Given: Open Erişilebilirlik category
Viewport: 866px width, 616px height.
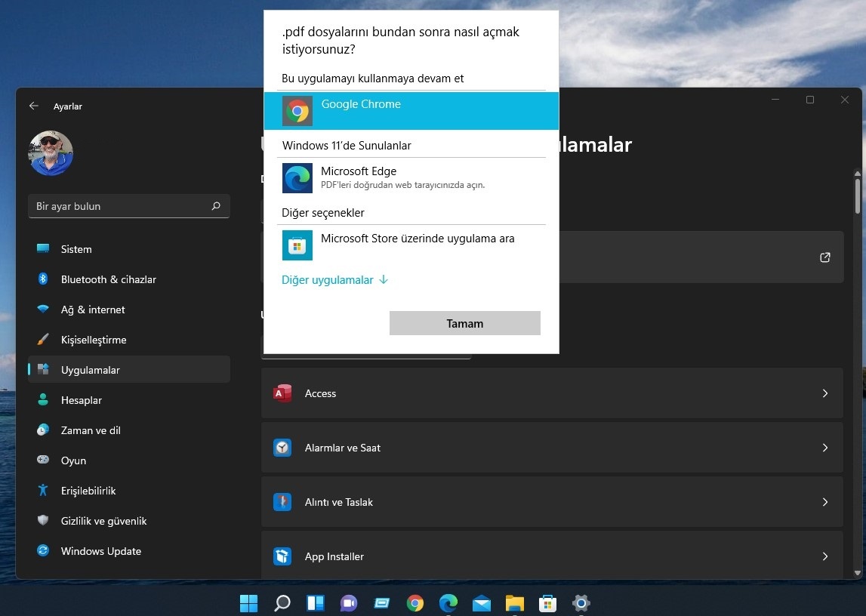Looking at the screenshot, I should pyautogui.click(x=128, y=491).
